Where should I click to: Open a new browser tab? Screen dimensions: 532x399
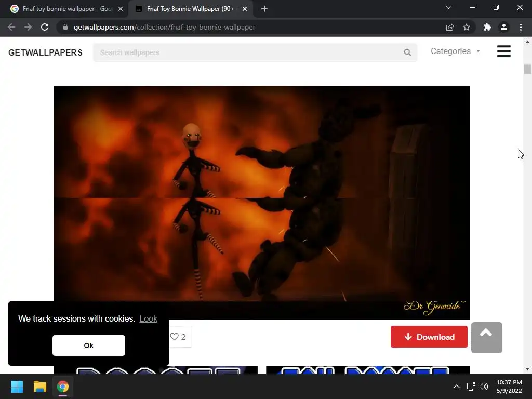[x=264, y=9]
